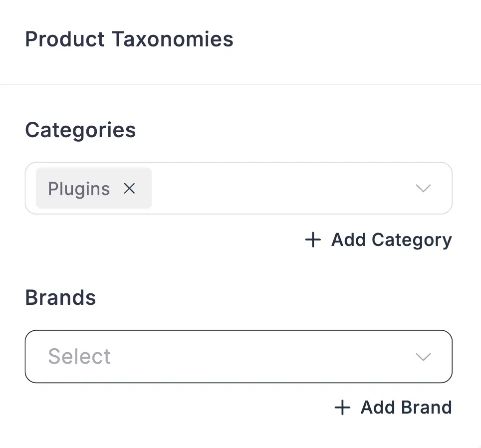Image resolution: width=481 pixels, height=448 pixels.
Task: Click the plus icon next to Add Category
Action: 312,239
